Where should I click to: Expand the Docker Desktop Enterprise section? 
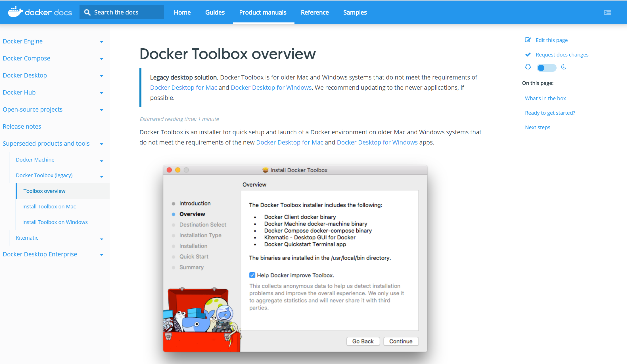pyautogui.click(x=102, y=255)
